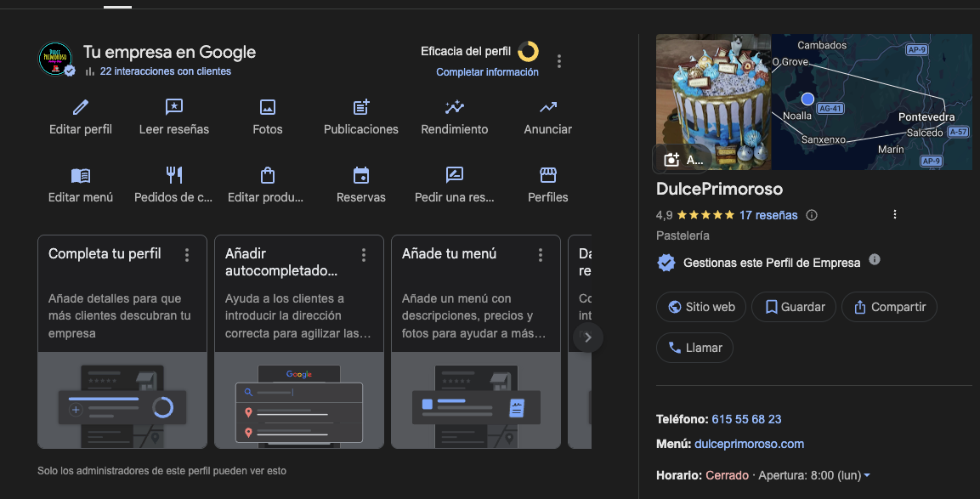Screen dimensions: 980x499
Task: Click the Eficacia del perfil progress ring
Action: [528, 52]
